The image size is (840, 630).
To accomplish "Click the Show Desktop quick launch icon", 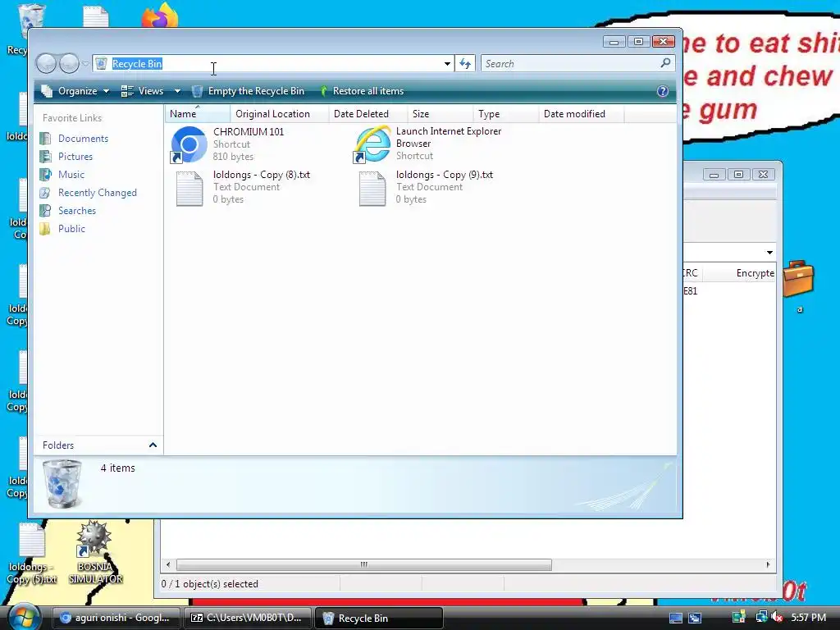I will (x=676, y=618).
